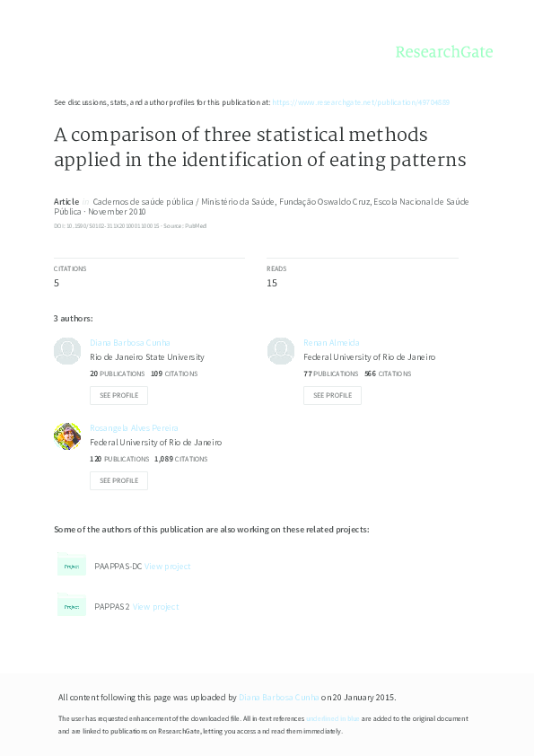
Task: Open the researchgate.net publication URL
Action: pos(361,102)
